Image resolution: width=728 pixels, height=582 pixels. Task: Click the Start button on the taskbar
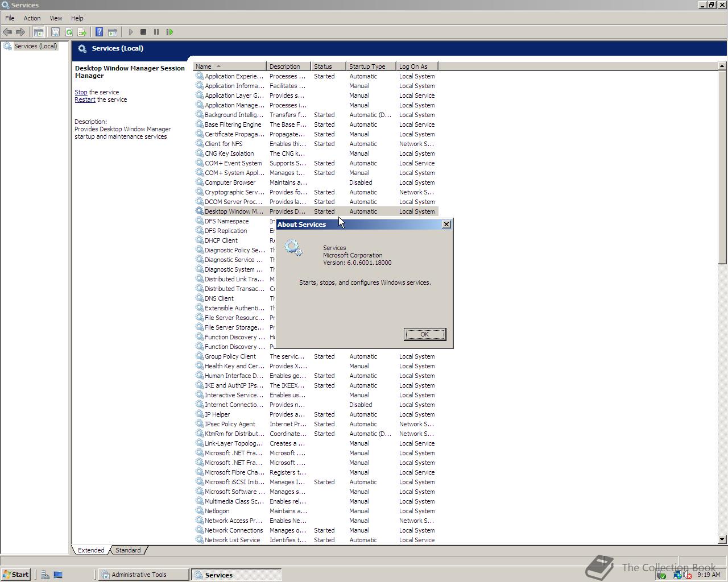click(x=15, y=575)
